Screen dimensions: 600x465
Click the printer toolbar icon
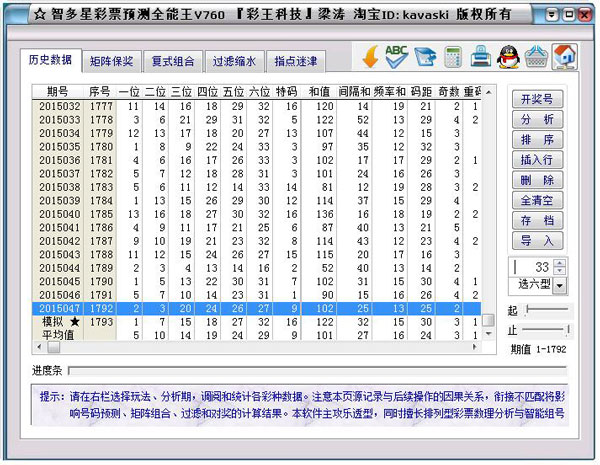pos(481,57)
